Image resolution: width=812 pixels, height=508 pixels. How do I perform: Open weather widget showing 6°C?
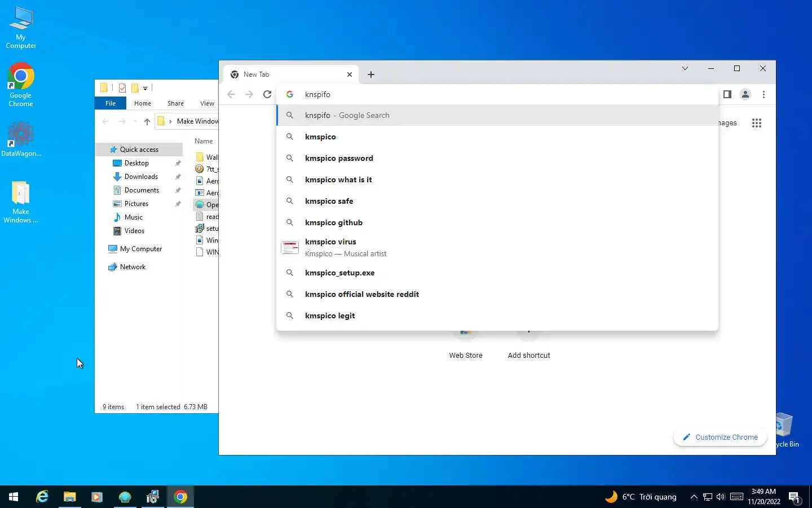pyautogui.click(x=641, y=497)
